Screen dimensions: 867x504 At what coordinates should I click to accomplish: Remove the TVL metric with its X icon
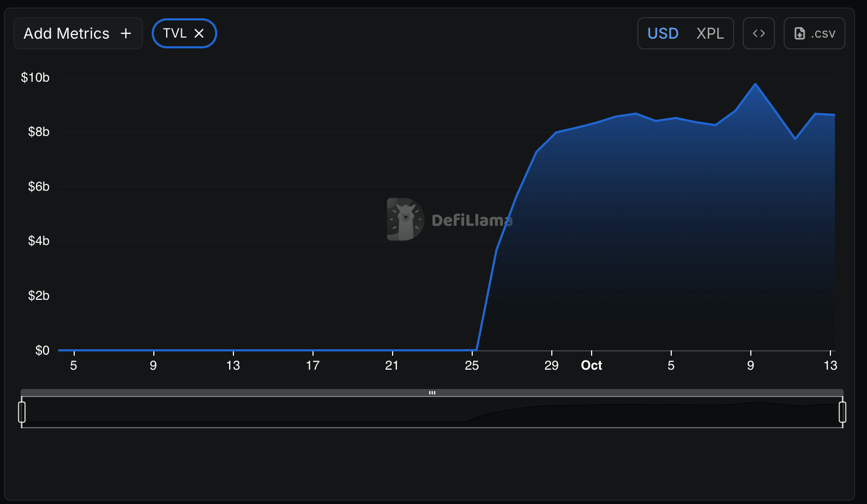tap(199, 33)
